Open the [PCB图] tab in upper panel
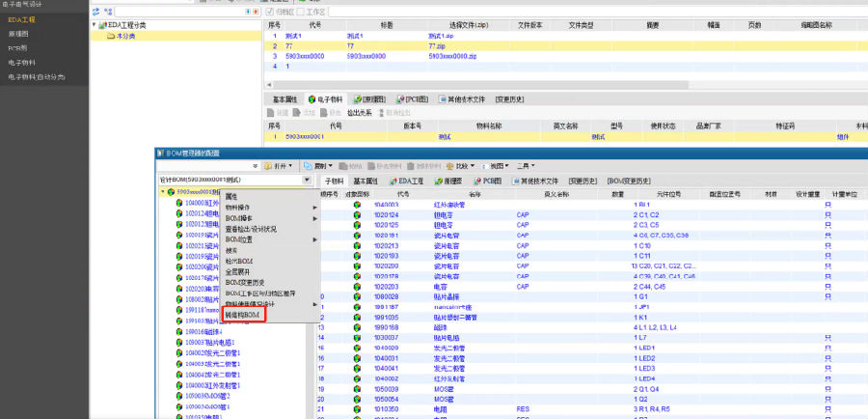This screenshot has height=419, width=868. 412,98
